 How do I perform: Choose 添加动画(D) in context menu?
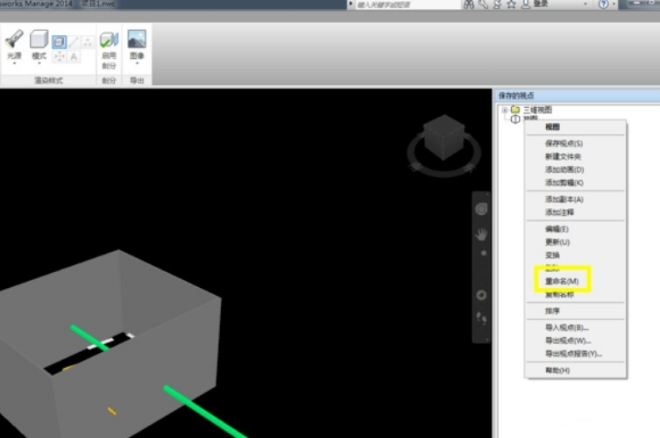point(575,170)
